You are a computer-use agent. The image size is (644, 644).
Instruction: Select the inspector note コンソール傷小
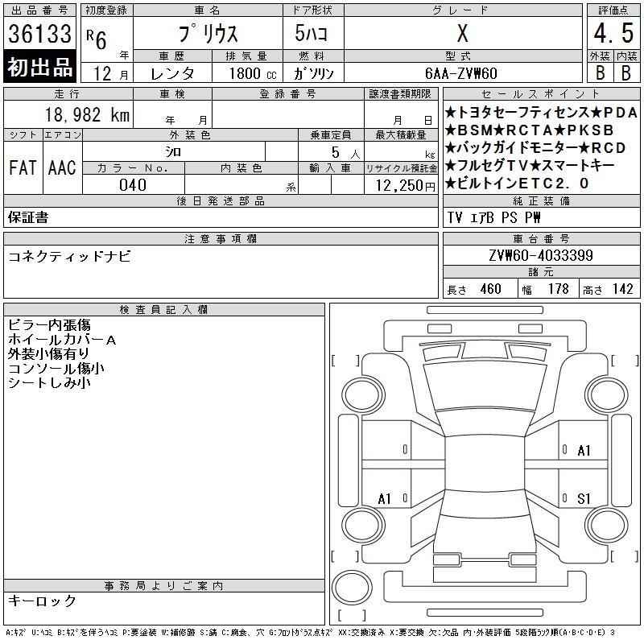pyautogui.click(x=56, y=369)
